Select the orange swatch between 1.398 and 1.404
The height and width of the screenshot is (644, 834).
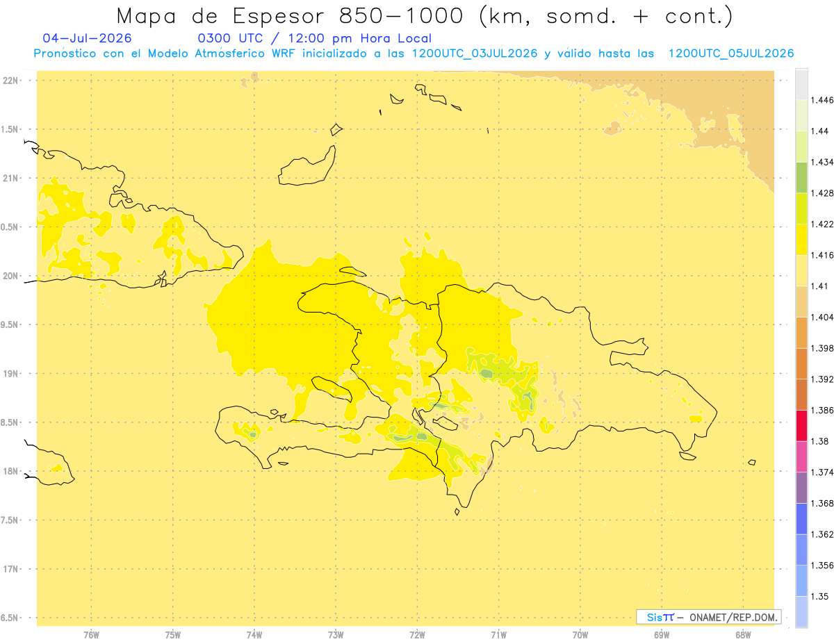(801, 332)
